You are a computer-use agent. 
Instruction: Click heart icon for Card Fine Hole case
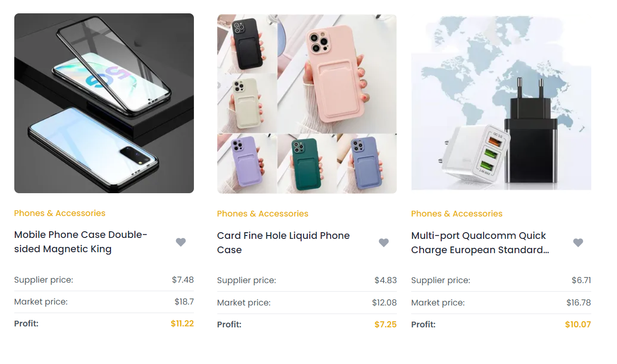[x=384, y=243]
